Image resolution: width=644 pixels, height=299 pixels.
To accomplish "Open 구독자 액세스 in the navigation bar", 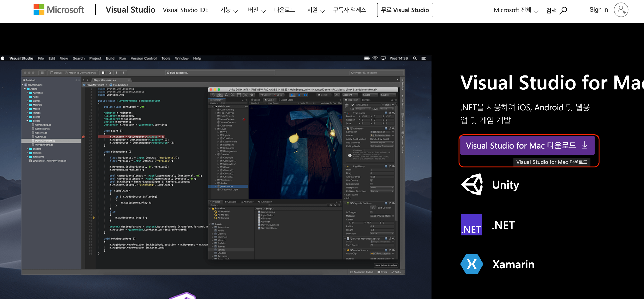I will coord(349,10).
